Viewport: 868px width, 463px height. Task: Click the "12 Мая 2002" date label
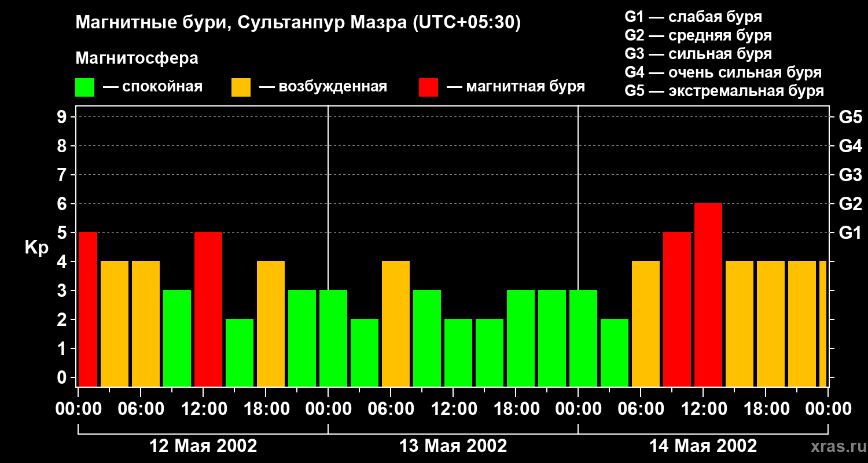pyautogui.click(x=203, y=446)
